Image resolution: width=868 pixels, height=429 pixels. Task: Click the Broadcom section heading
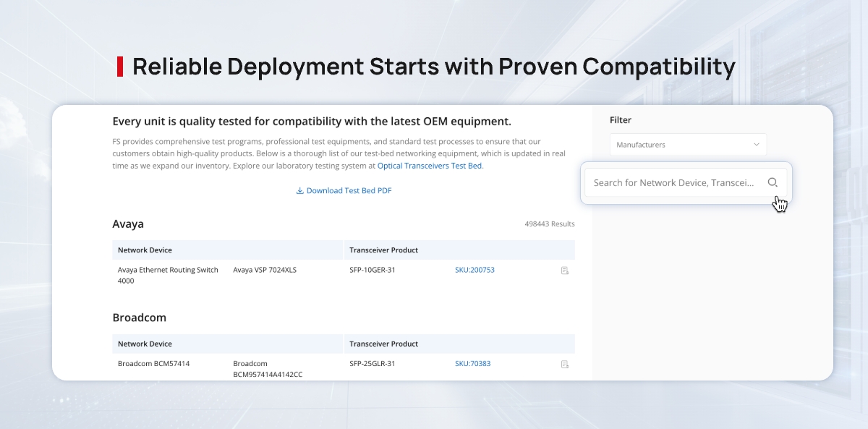140,318
